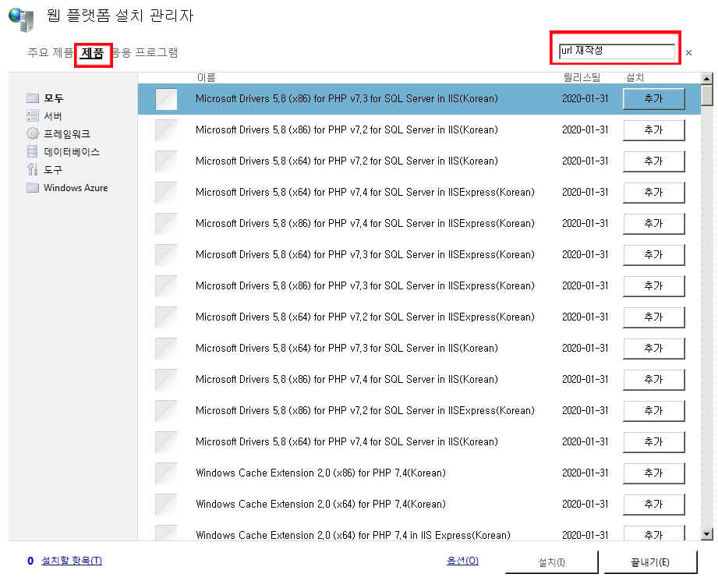Open the 설치할 항목 link
Image resolution: width=718 pixels, height=588 pixels.
pos(72,561)
